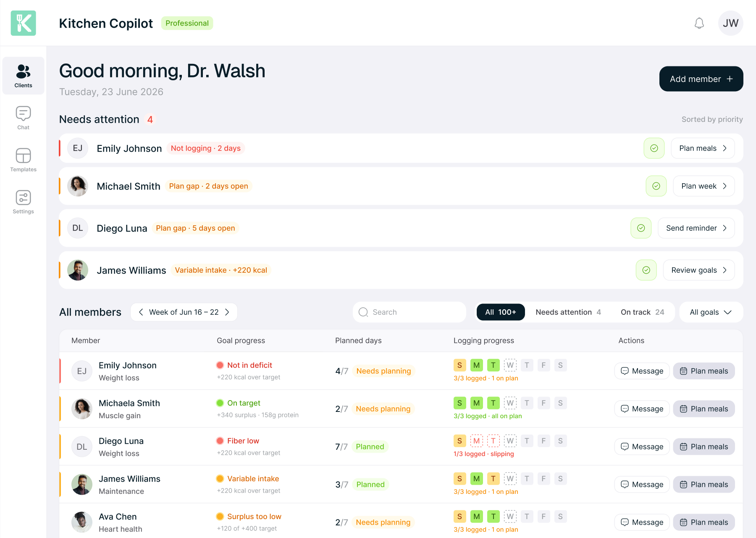Switch to On track filter tab
The height and width of the screenshot is (538, 756).
(643, 312)
